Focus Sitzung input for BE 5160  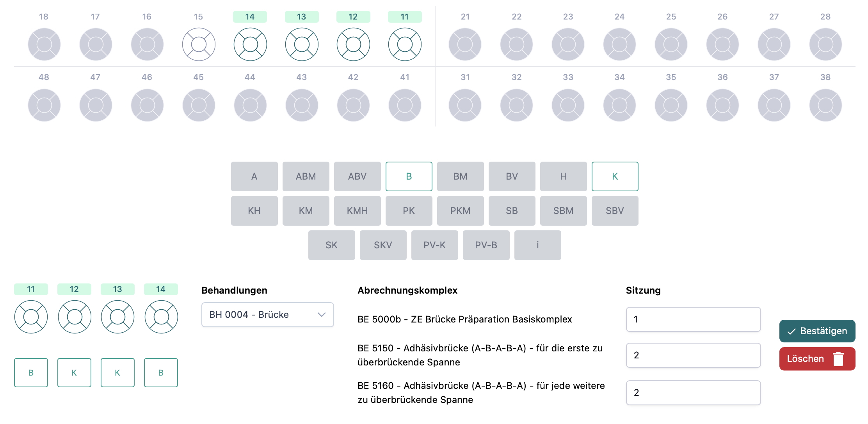coord(693,393)
